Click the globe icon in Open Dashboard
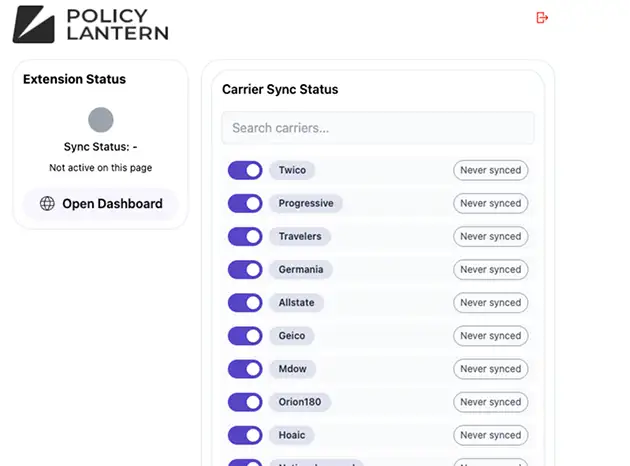Viewport: 630px width, 466px height. 47,204
